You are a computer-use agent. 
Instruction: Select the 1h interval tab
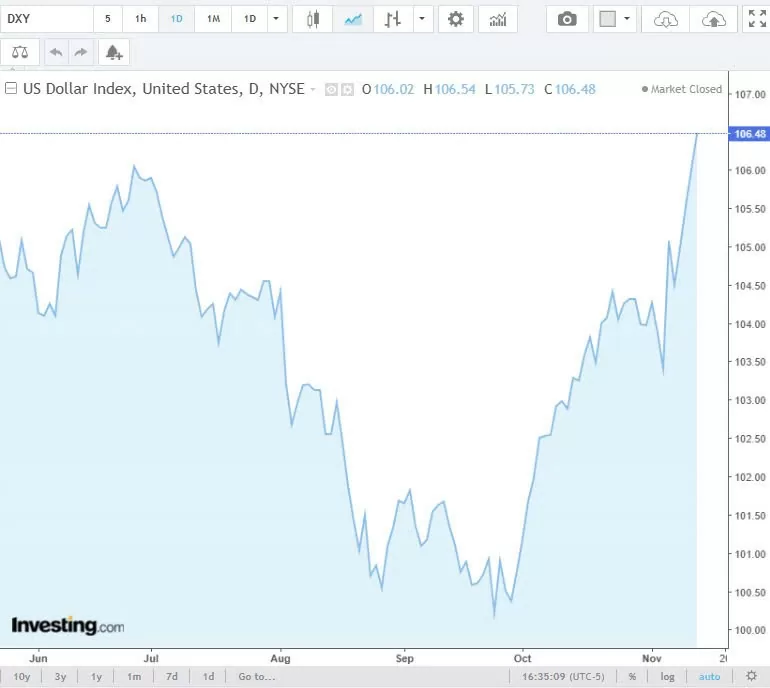point(141,19)
